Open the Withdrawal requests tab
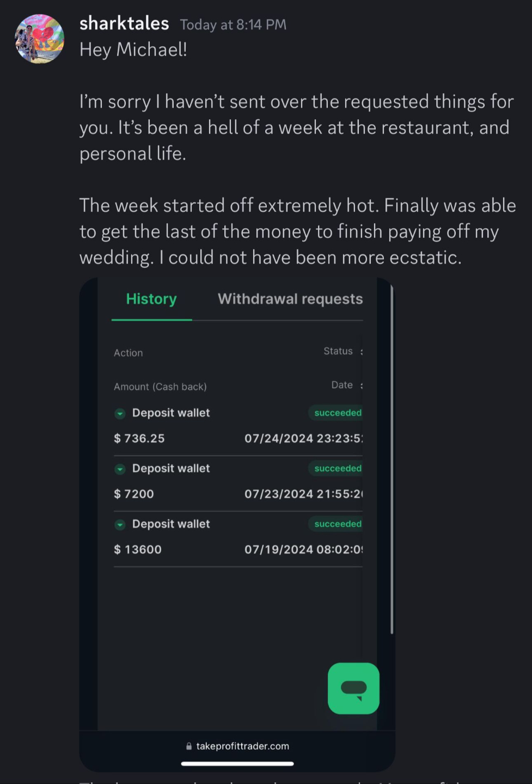Viewport: 532px width, 784px height. (x=290, y=299)
